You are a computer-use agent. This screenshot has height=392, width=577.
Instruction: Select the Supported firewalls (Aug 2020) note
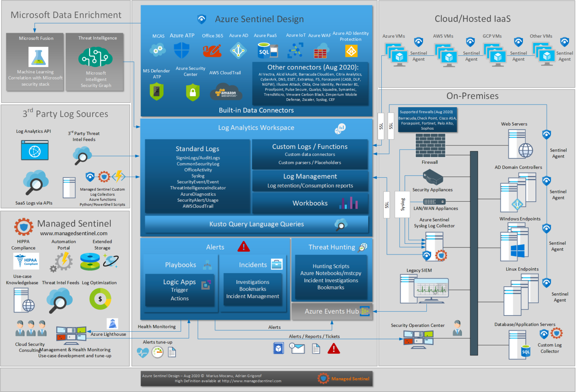[427, 120]
